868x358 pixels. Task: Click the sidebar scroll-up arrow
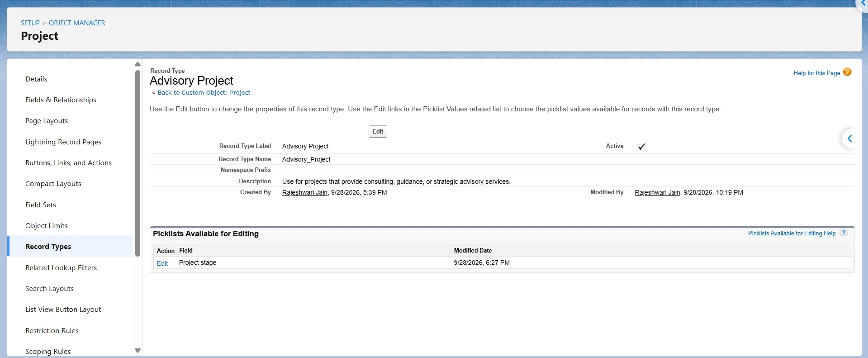tap(138, 64)
